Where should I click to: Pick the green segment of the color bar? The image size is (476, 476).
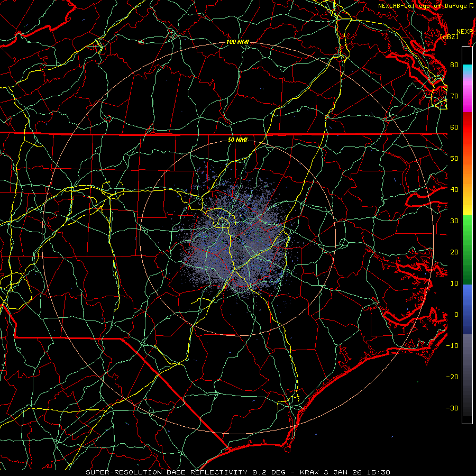tap(467, 250)
